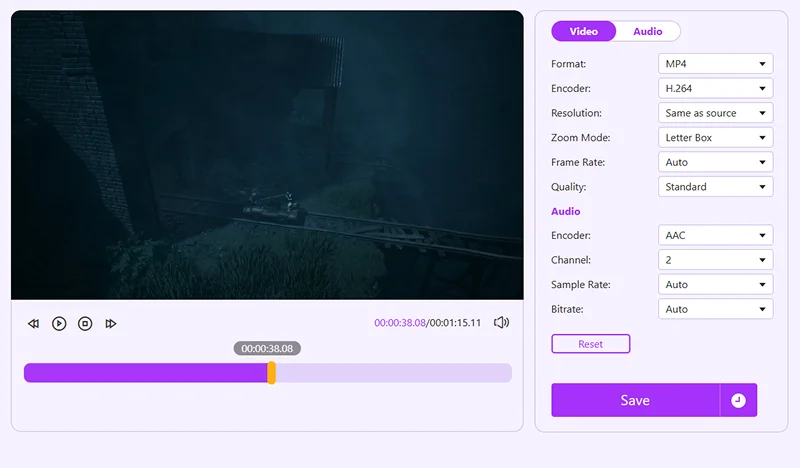This screenshot has width=800, height=468.
Task: Click the Reset button
Action: (x=590, y=344)
